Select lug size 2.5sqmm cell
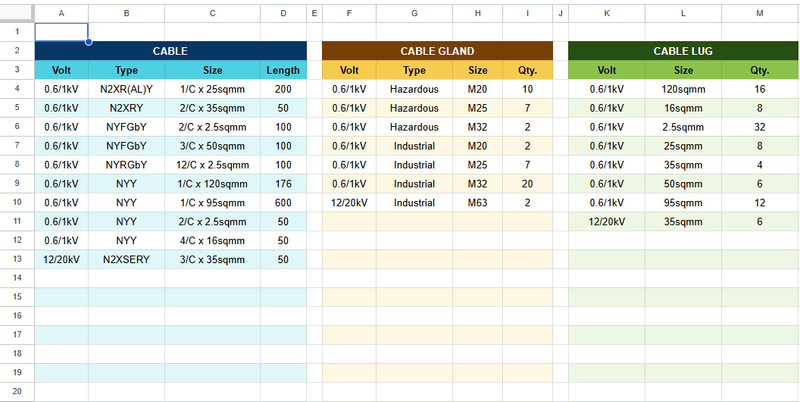The height and width of the screenshot is (402, 800). [683, 127]
